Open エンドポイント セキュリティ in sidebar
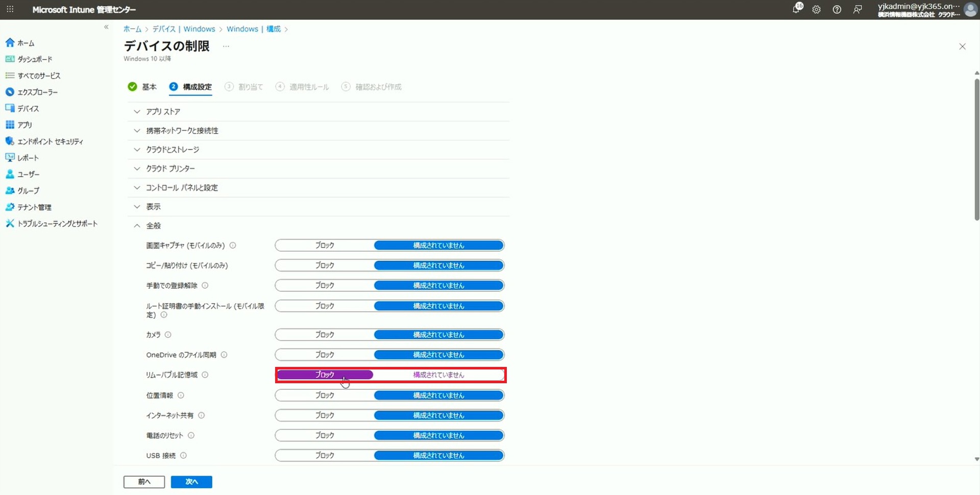980x495 pixels. (x=50, y=141)
